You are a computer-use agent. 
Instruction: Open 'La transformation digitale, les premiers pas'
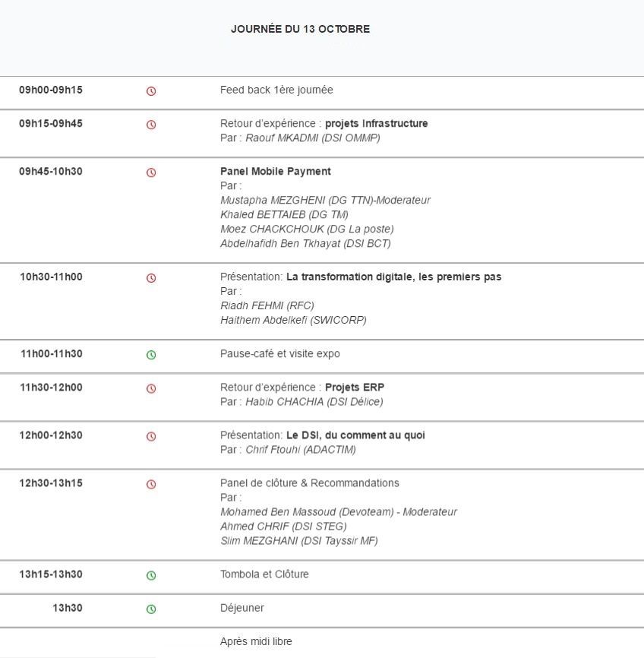tap(393, 277)
